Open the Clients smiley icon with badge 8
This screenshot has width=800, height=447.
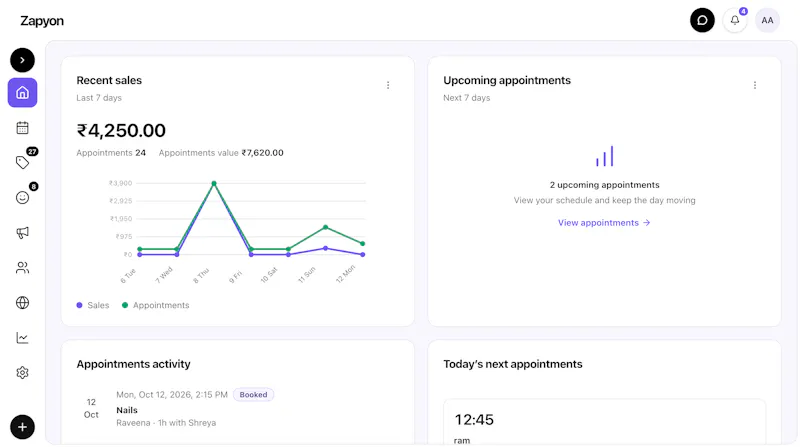coord(22,197)
